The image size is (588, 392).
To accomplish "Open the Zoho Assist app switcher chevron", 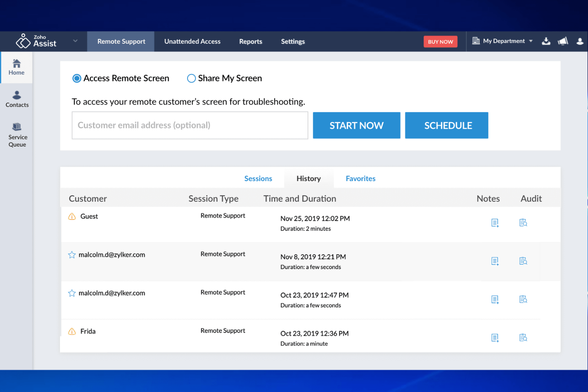I will pyautogui.click(x=75, y=41).
